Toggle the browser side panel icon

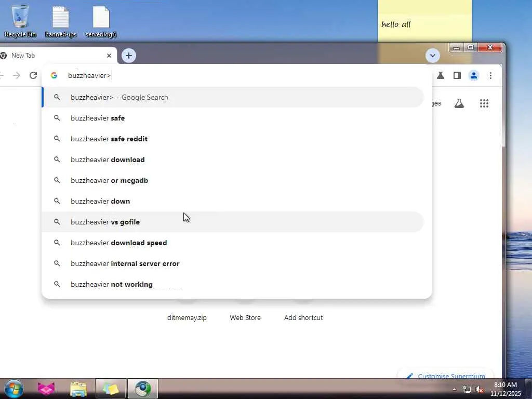457,75
